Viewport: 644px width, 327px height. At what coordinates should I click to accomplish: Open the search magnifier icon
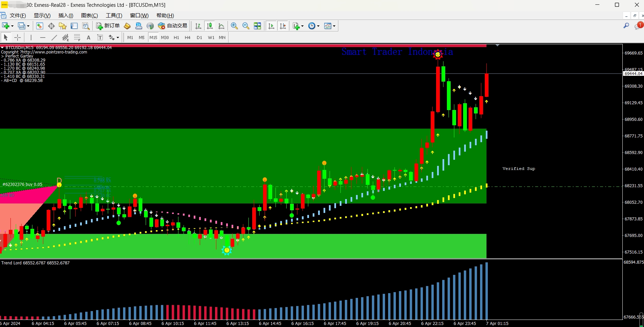(626, 26)
